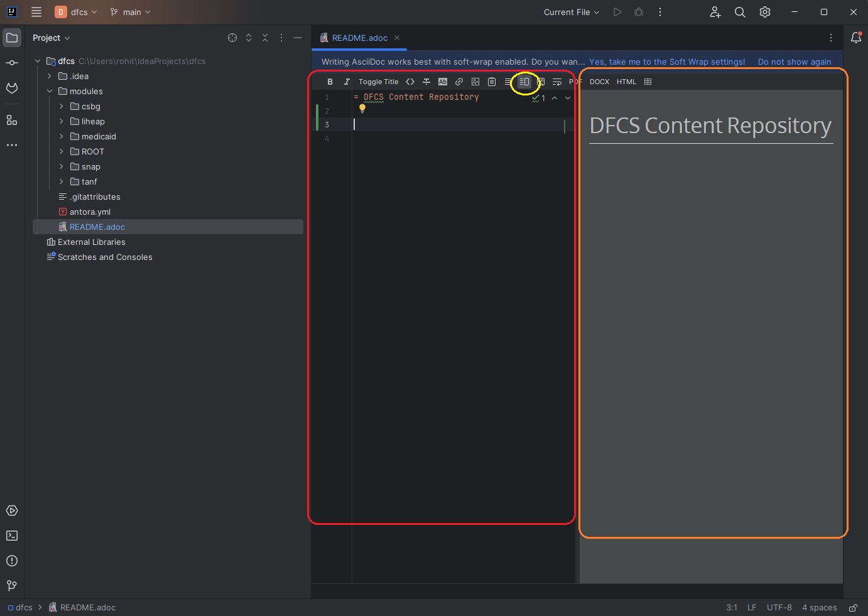Screen dimensions: 868x616
Task: Toggle bold formatting in AsciiDoc toolbar
Action: [330, 82]
